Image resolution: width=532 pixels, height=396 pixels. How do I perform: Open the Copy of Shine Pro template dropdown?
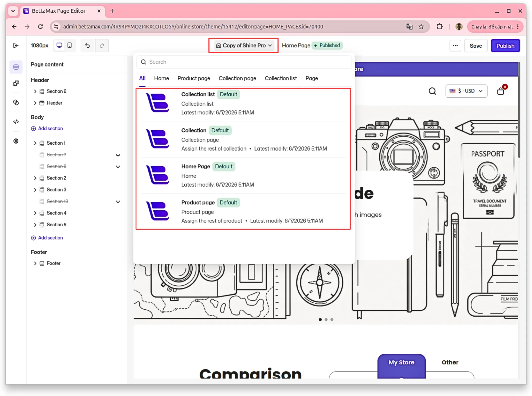[243, 45]
